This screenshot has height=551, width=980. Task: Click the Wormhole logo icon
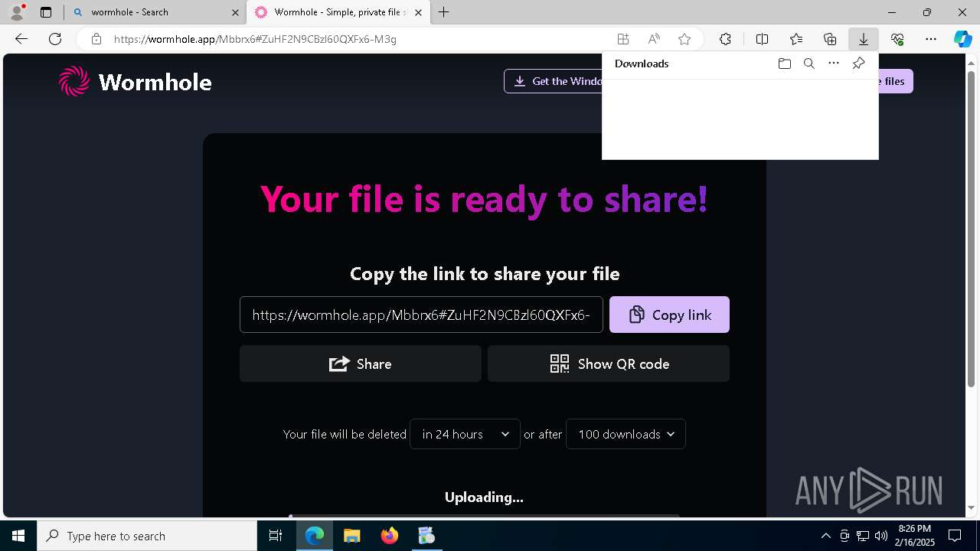point(74,81)
